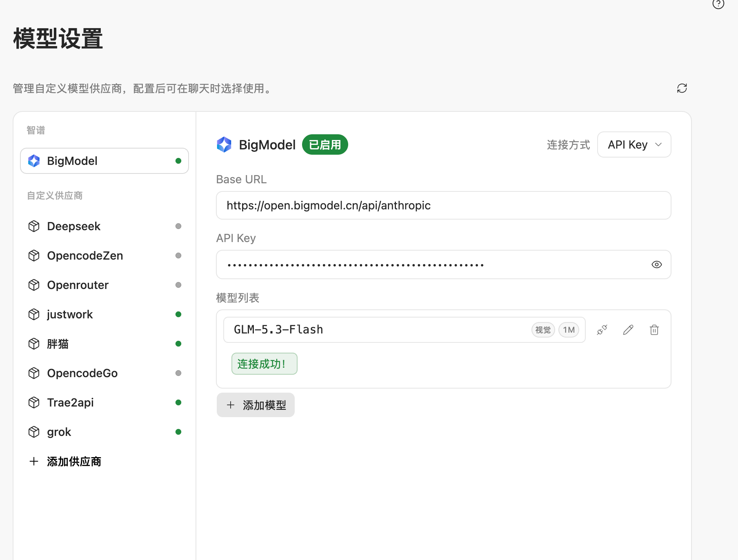738x560 pixels.
Task: Click the 模型设置 page heading
Action: (58, 39)
